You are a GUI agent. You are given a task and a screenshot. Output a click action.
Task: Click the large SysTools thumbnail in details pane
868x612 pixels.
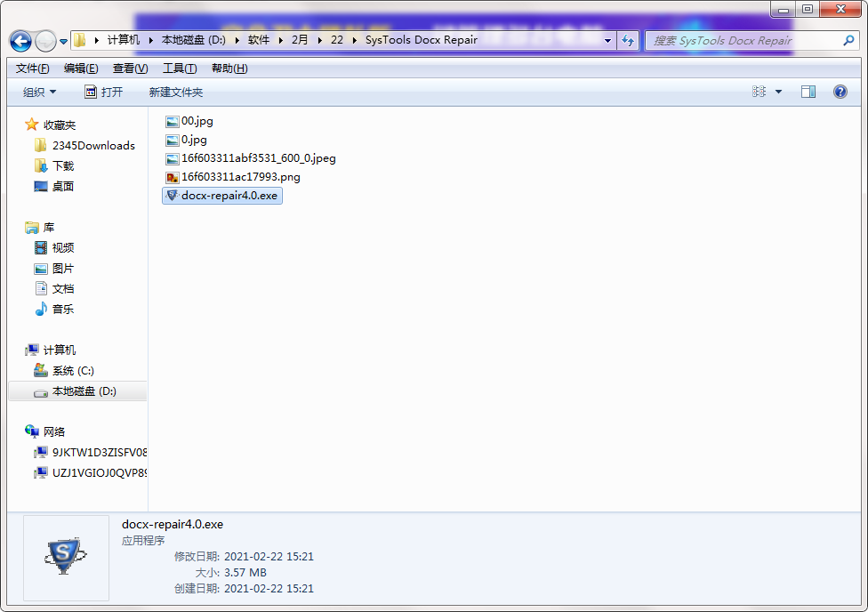[x=66, y=557]
